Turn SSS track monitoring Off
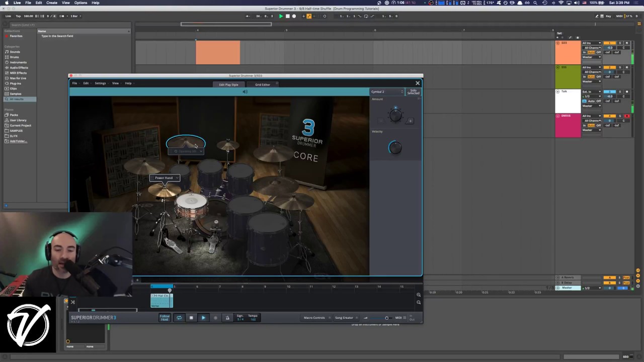The width and height of the screenshot is (644, 362). pos(599,76)
